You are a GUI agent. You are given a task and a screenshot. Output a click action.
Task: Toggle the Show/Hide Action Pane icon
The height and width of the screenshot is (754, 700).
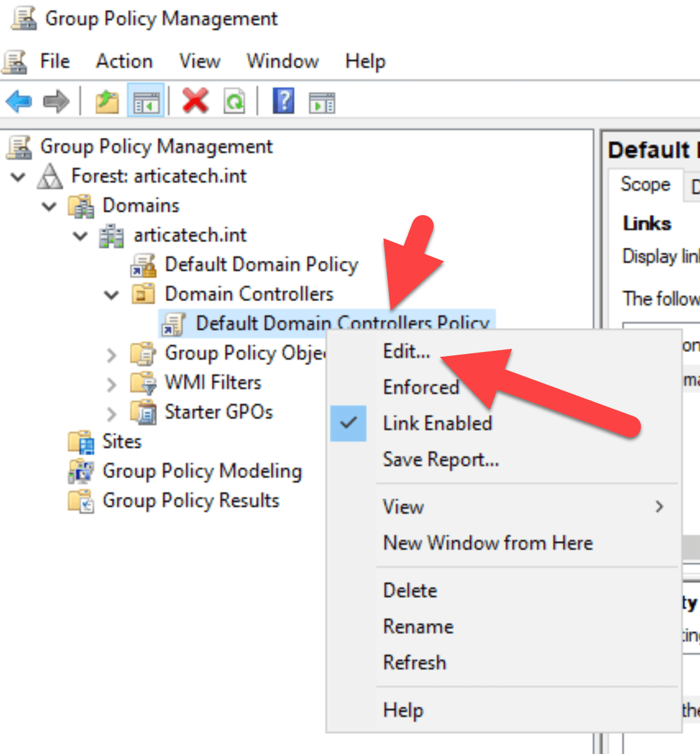click(x=321, y=102)
